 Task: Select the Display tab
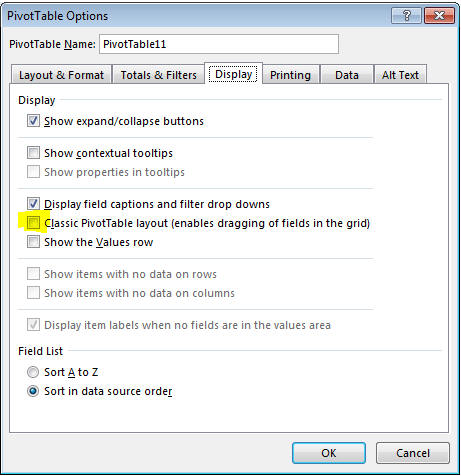233,74
